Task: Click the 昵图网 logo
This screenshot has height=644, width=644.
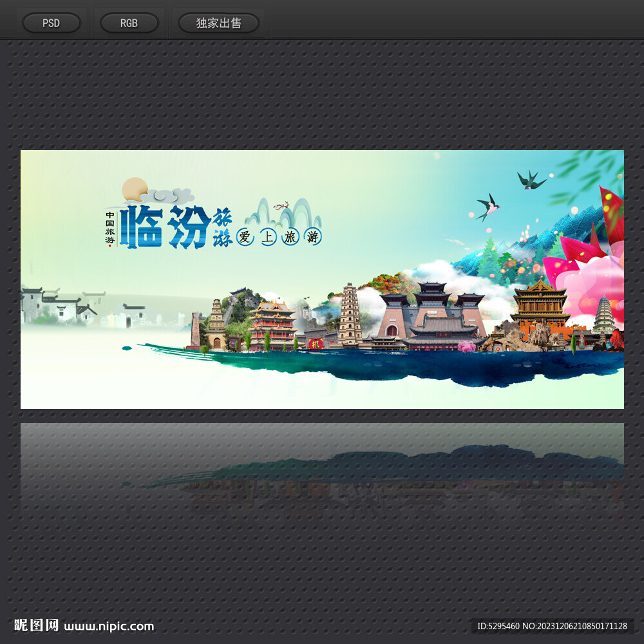Action: (x=36, y=625)
